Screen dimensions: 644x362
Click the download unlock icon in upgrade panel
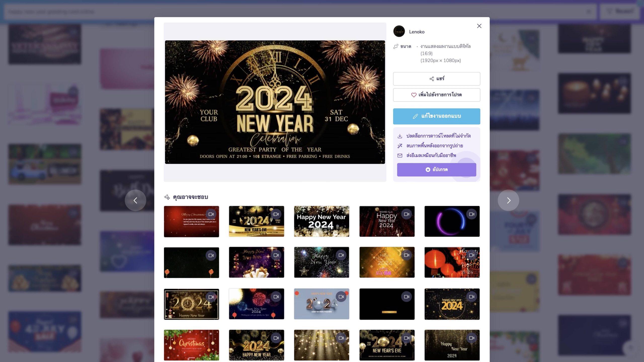400,136
